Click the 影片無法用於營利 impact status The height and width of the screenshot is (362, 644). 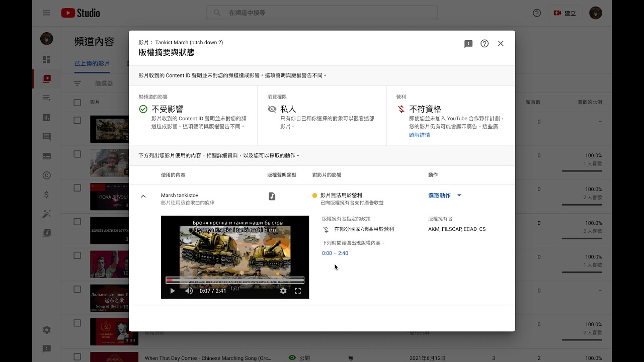click(341, 195)
